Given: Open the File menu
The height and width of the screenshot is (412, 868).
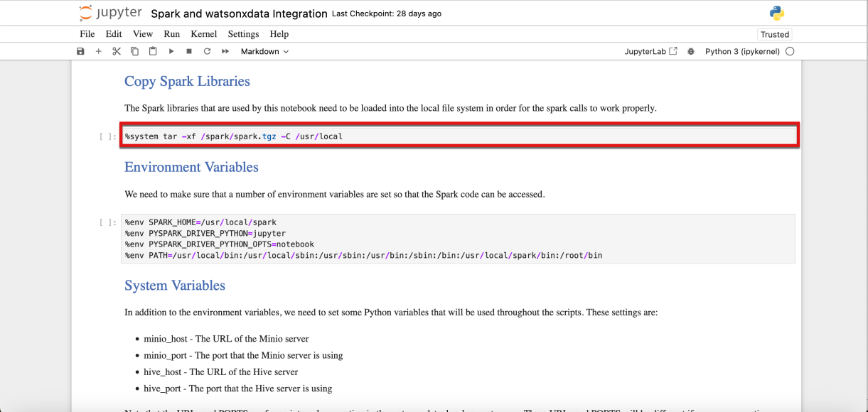Looking at the screenshot, I should tap(87, 33).
